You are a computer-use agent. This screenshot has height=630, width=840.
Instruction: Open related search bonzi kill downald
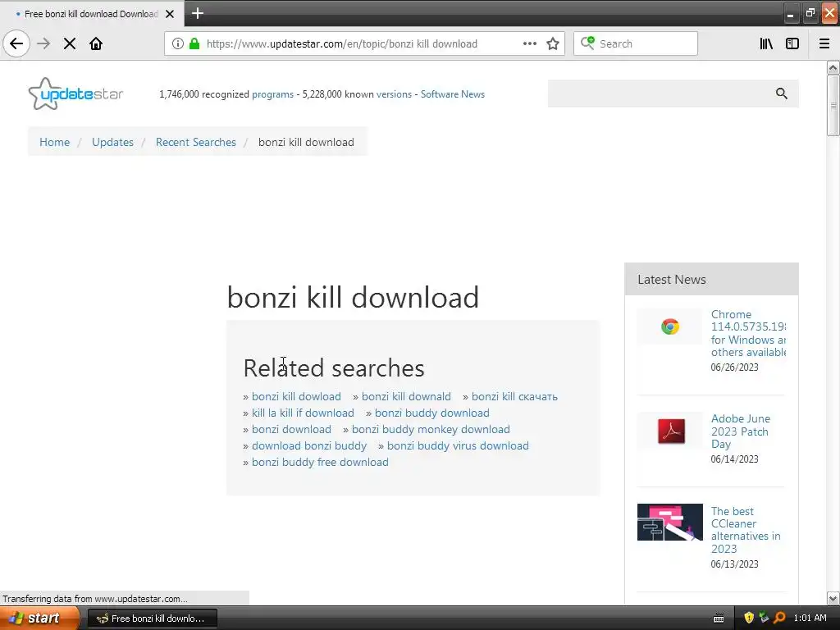click(406, 396)
